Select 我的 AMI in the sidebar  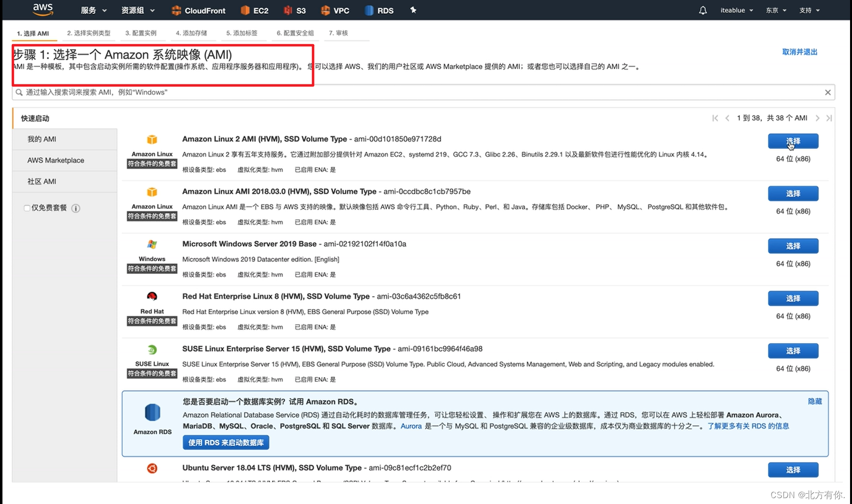[65, 139]
